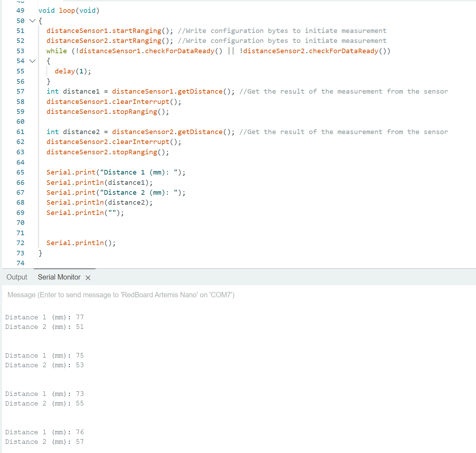476x453 pixels.
Task: Click 'distanceSensor1.clearInterrupt();' line
Action: click(114, 102)
